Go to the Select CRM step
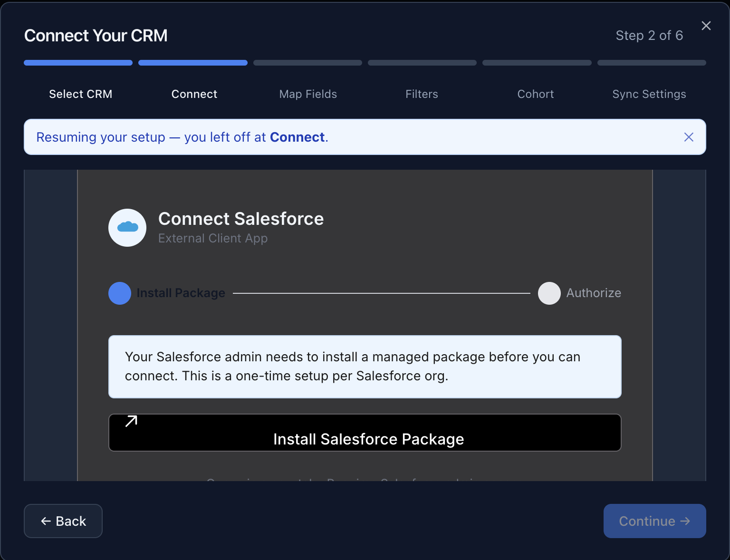Viewport: 730px width, 560px height. 81,94
